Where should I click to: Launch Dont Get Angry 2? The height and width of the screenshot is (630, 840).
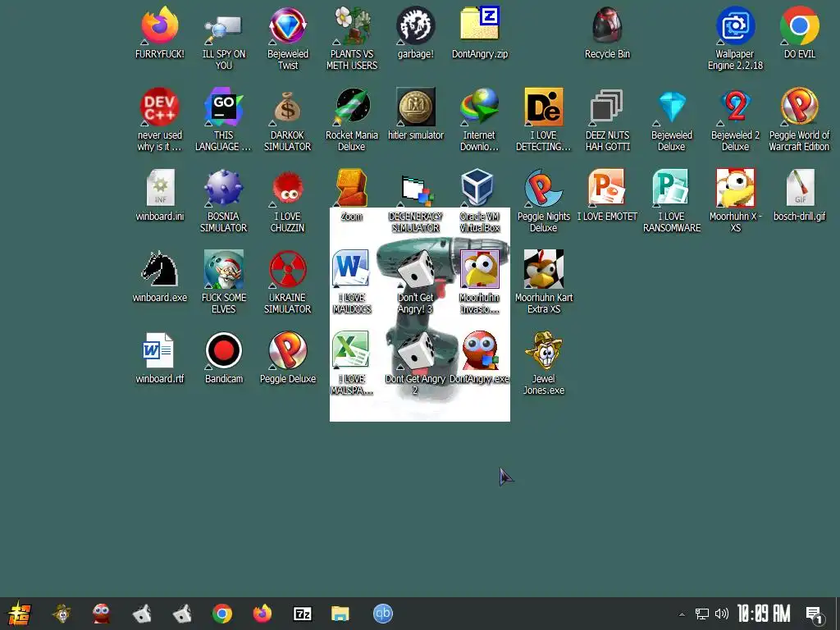(x=416, y=363)
